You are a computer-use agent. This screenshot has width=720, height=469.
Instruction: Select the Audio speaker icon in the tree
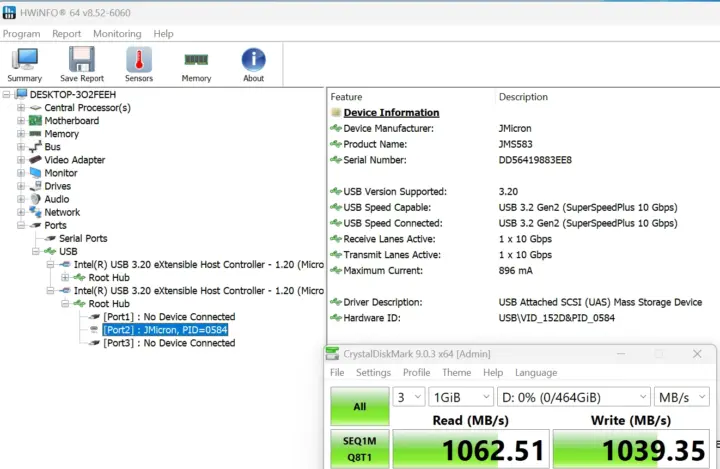tap(35, 199)
